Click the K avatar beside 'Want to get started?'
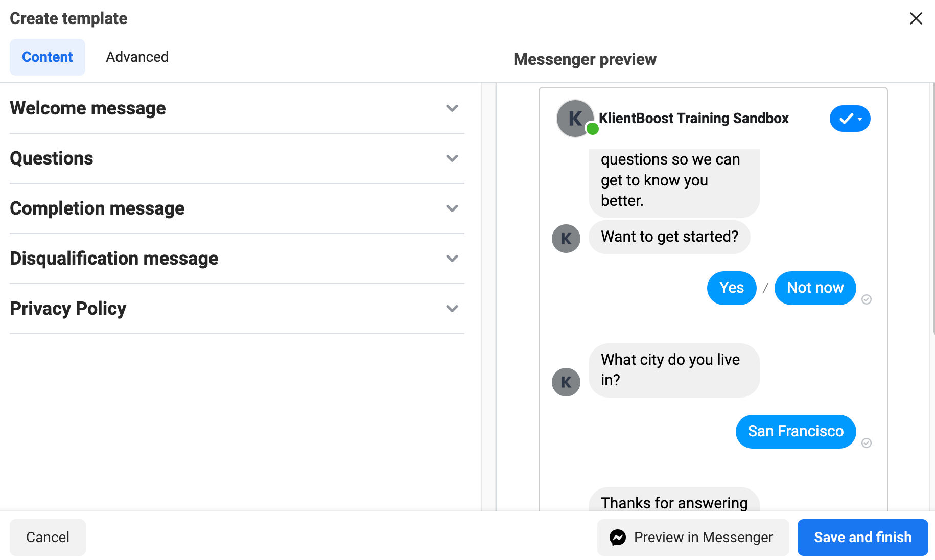This screenshot has width=935, height=560. point(566,239)
